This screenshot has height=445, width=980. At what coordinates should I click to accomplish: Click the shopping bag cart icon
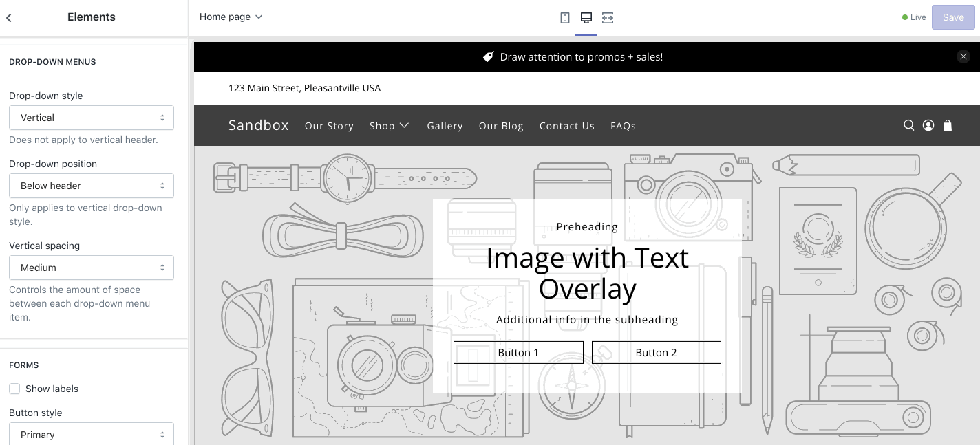(948, 125)
